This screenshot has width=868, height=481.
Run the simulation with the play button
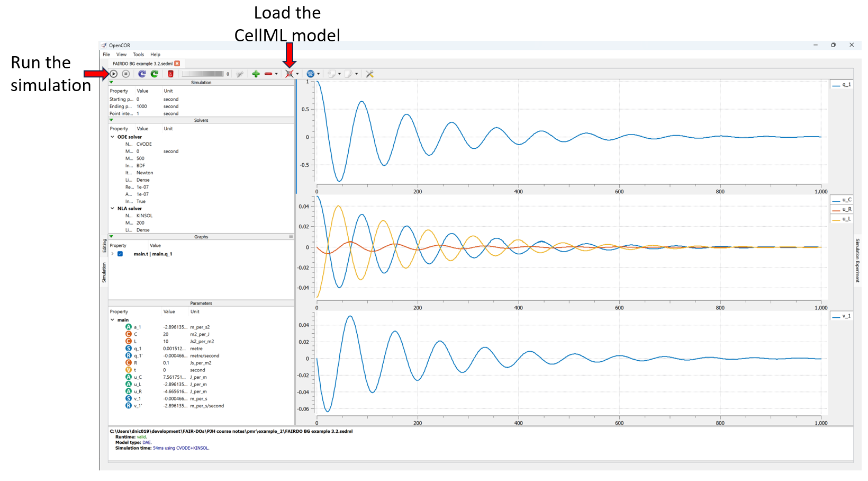tap(114, 74)
